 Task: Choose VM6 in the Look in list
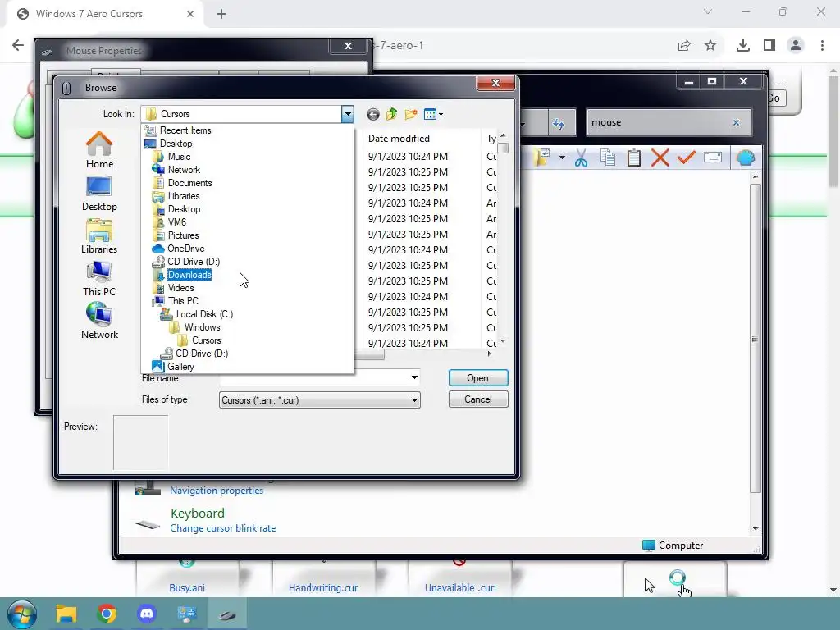pyautogui.click(x=177, y=222)
